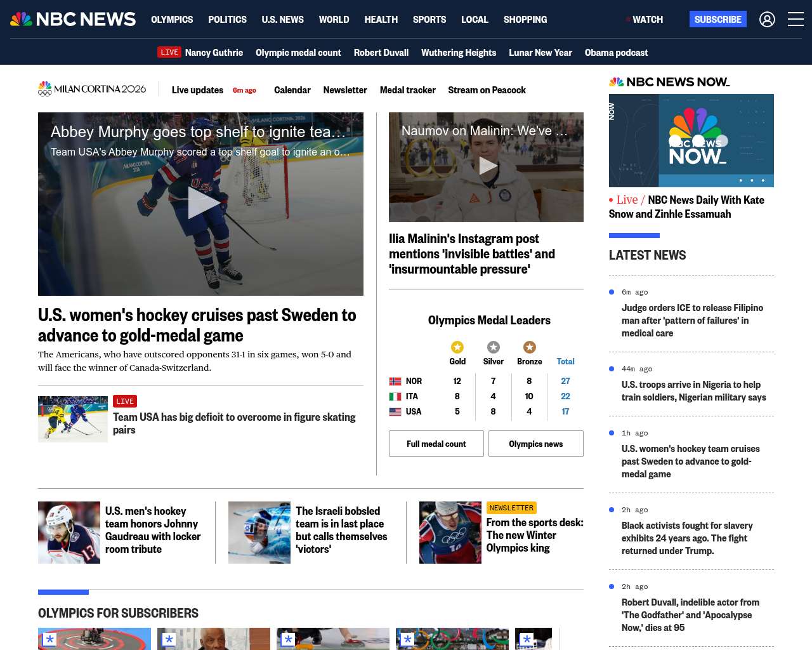Click the Full medal count button
812x650 pixels.
tap(436, 444)
